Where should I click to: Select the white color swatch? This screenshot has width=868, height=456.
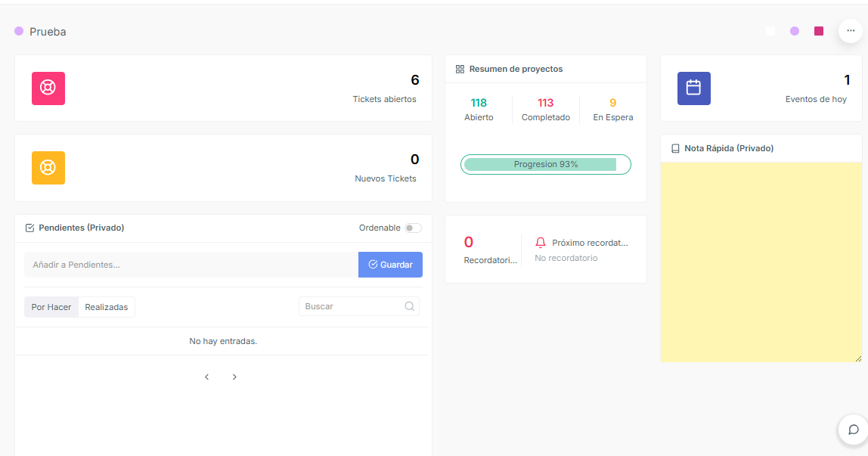[770, 31]
